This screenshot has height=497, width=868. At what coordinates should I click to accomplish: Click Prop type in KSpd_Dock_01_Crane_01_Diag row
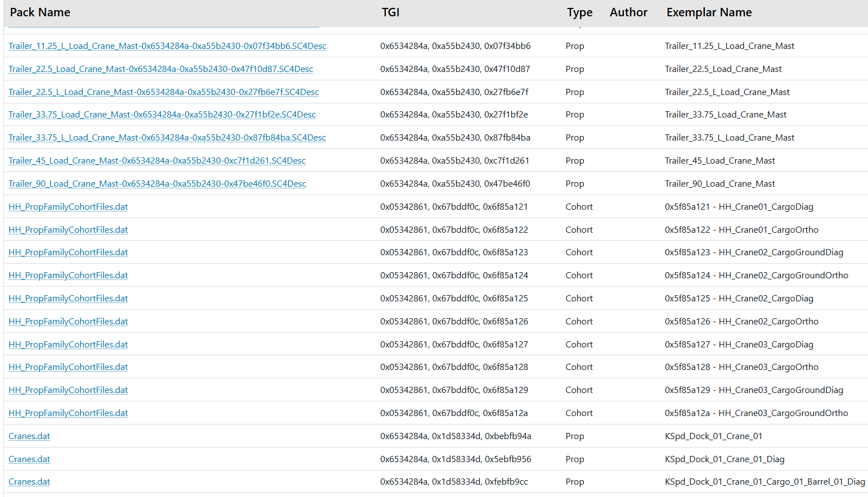click(575, 459)
